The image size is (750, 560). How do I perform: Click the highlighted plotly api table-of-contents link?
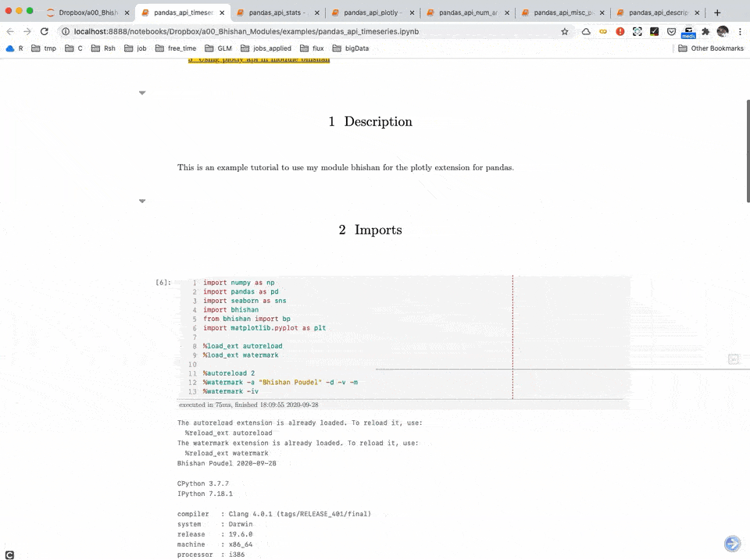coord(259,59)
